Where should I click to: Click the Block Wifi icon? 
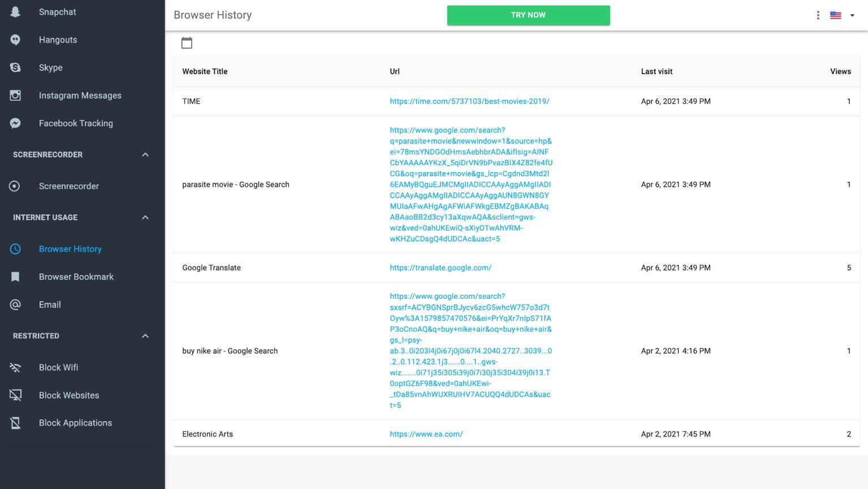click(x=15, y=367)
